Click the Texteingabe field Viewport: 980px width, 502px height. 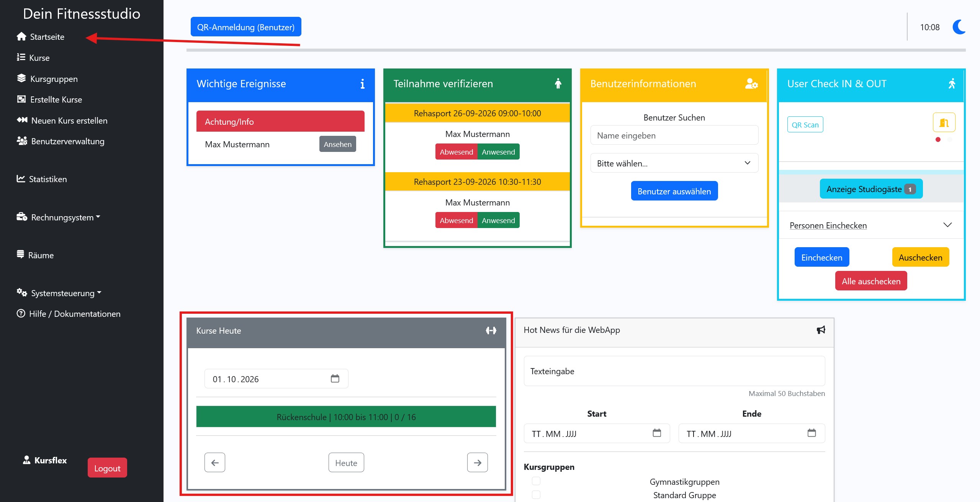click(674, 371)
